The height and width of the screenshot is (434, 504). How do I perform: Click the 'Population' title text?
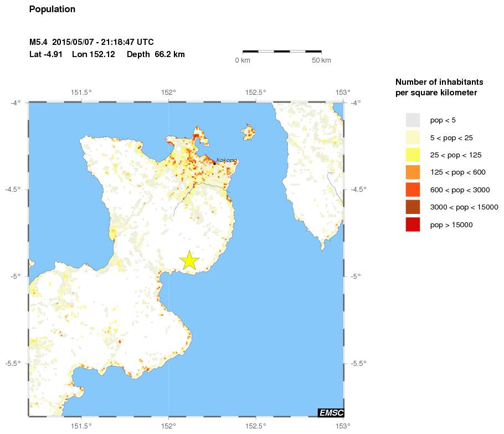tap(52, 9)
